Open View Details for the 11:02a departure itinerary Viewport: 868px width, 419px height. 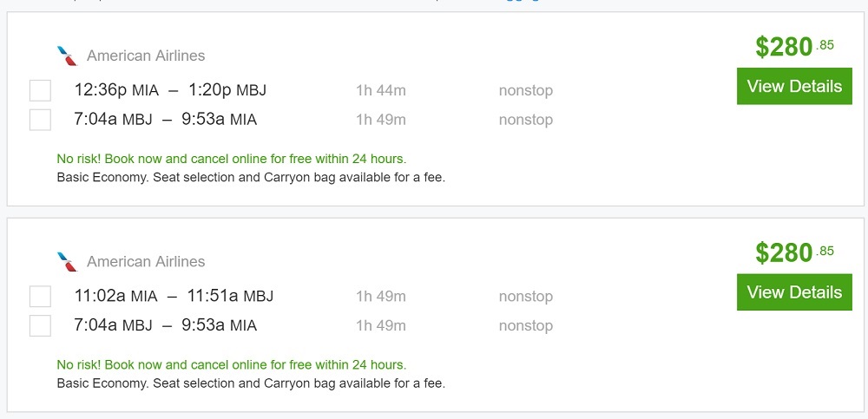tap(794, 292)
